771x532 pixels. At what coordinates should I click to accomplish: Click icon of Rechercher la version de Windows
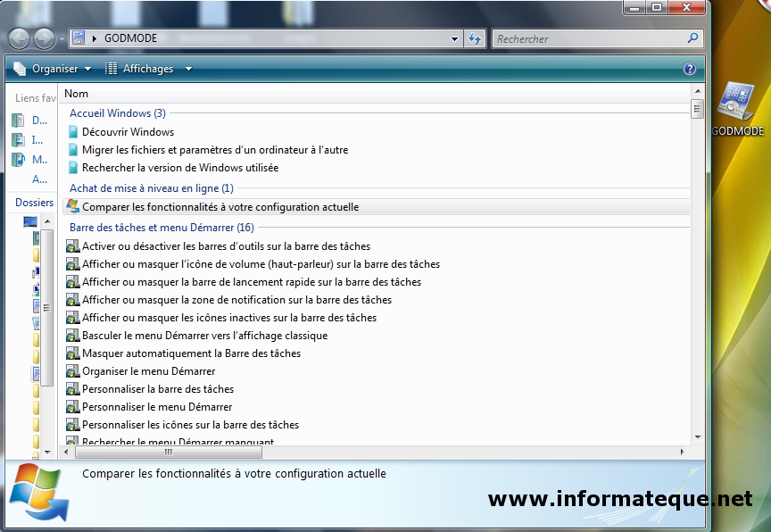(73, 168)
